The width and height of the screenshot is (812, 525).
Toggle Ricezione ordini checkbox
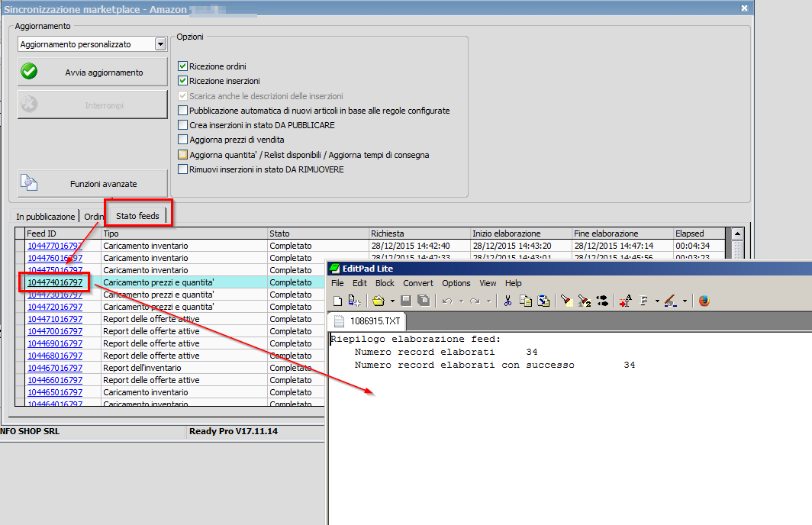click(x=182, y=66)
